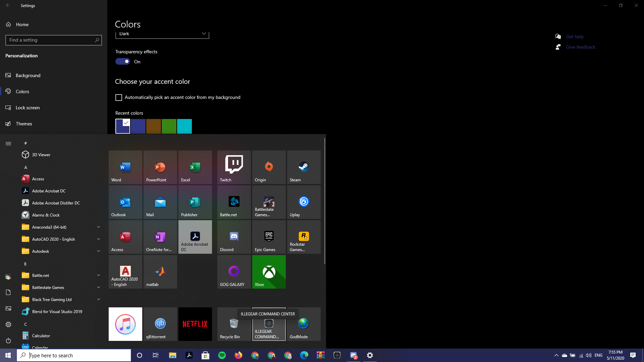Open the Twitch tile

pyautogui.click(x=234, y=167)
